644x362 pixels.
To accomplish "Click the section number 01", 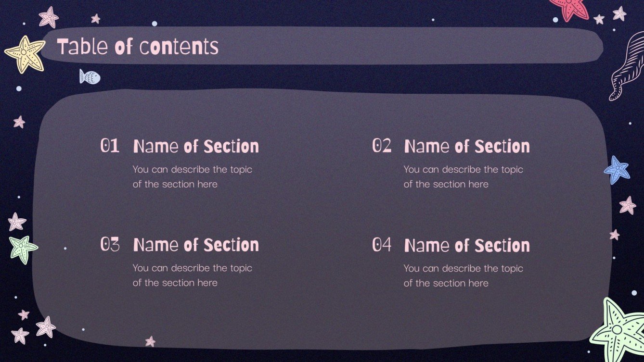I will pyautogui.click(x=110, y=146).
